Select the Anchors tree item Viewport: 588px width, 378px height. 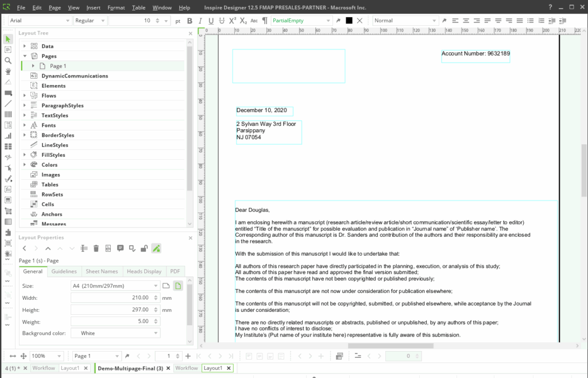[x=52, y=214]
